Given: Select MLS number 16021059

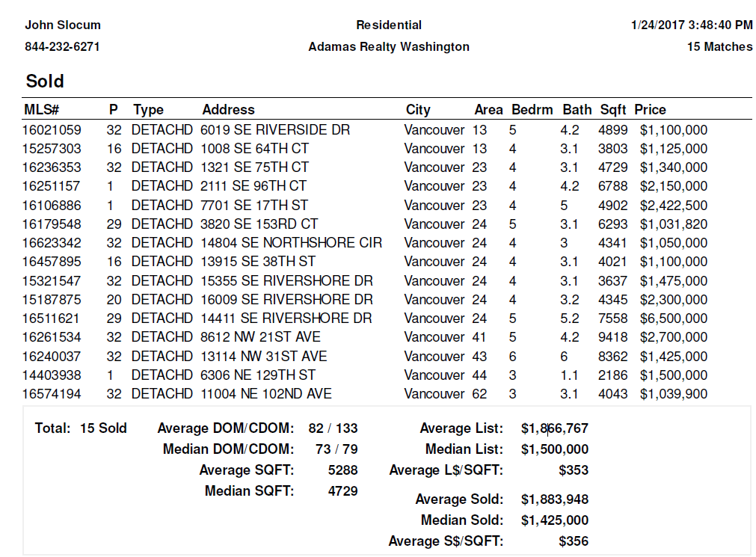Looking at the screenshot, I should click(52, 130).
